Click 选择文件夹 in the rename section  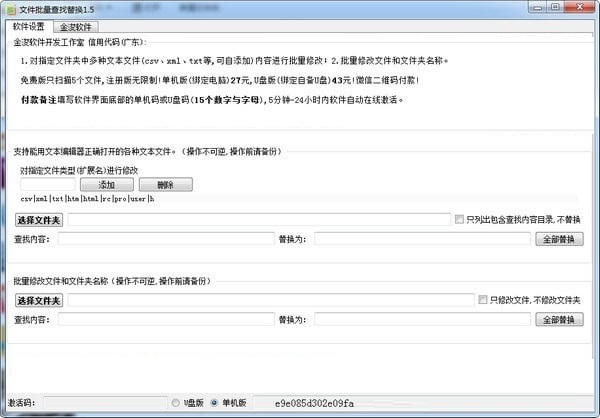(x=39, y=300)
